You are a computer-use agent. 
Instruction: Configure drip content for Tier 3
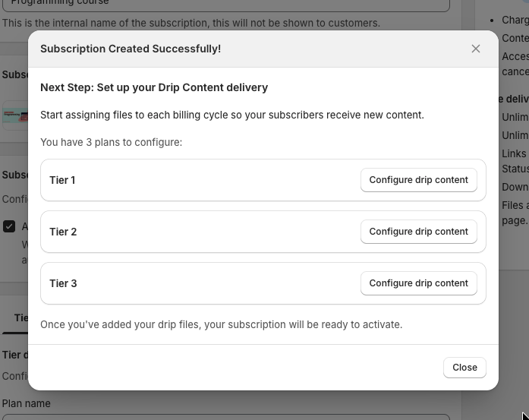[x=418, y=283]
